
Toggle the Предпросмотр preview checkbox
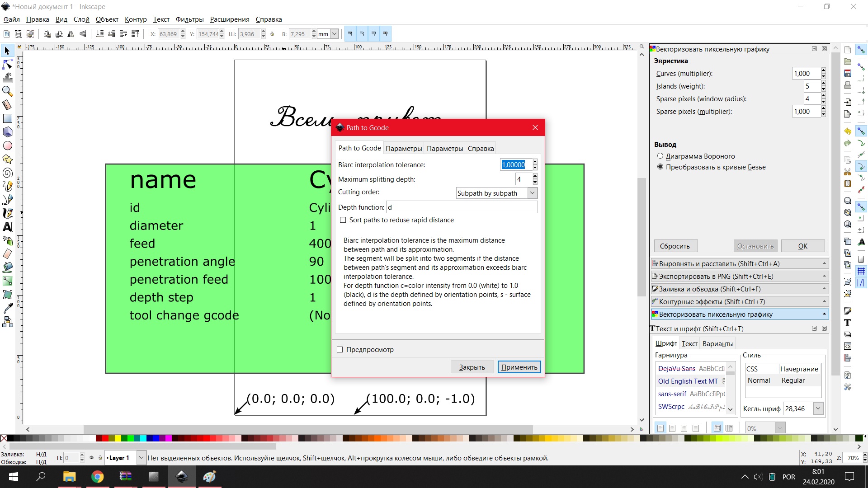(x=340, y=350)
